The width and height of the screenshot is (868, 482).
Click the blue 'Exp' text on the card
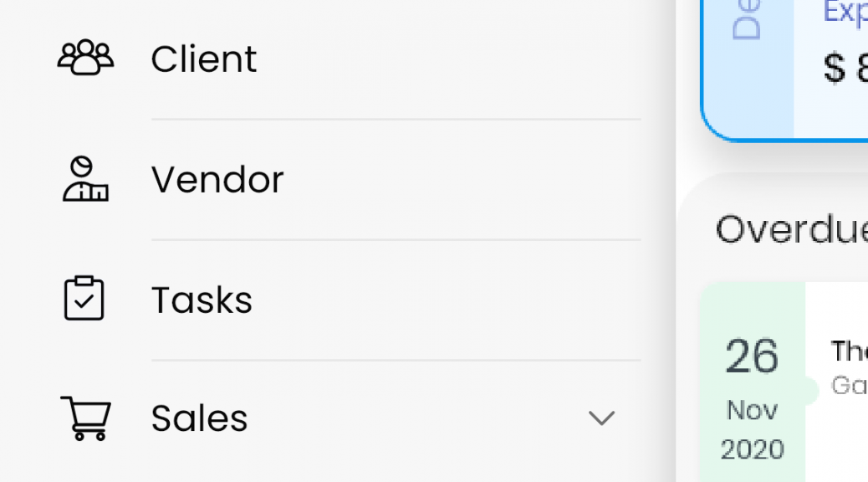click(x=845, y=12)
